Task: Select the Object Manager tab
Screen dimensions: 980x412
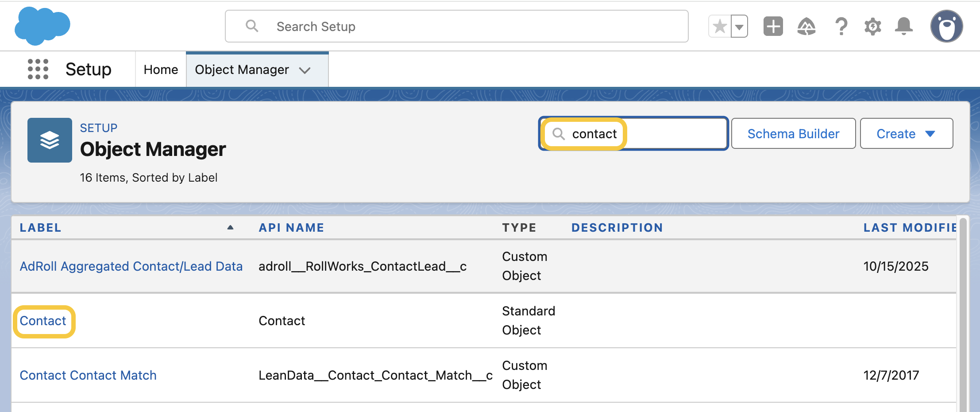Action: click(242, 70)
